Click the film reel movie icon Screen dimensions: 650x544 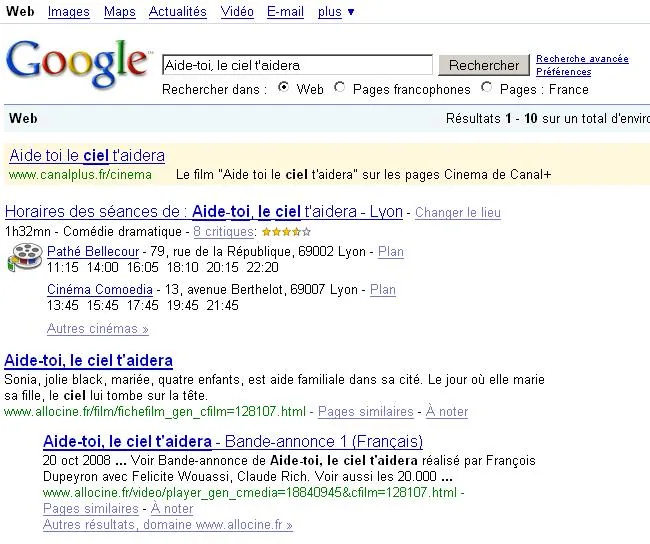[x=25, y=257]
